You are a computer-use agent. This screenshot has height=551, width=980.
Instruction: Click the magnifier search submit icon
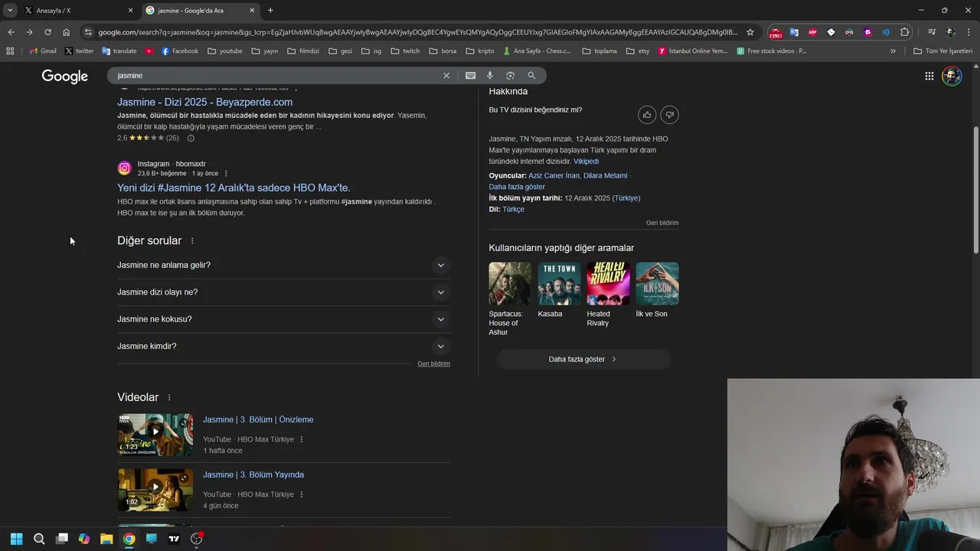531,76
